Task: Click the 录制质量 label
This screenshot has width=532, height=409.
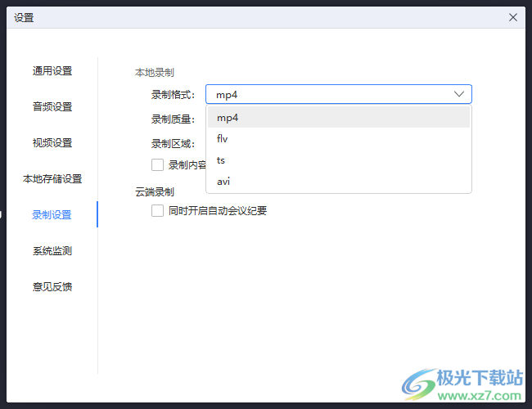Action: point(173,119)
